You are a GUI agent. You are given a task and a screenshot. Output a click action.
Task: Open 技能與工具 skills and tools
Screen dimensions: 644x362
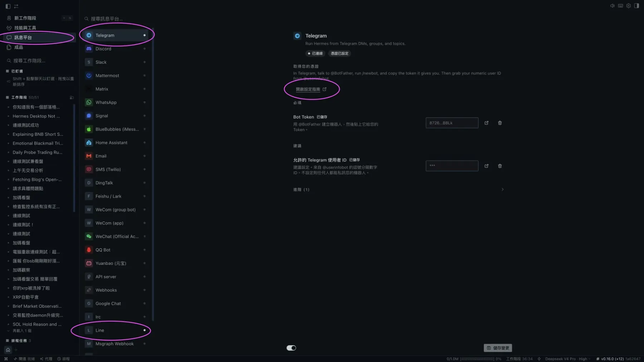39,28
